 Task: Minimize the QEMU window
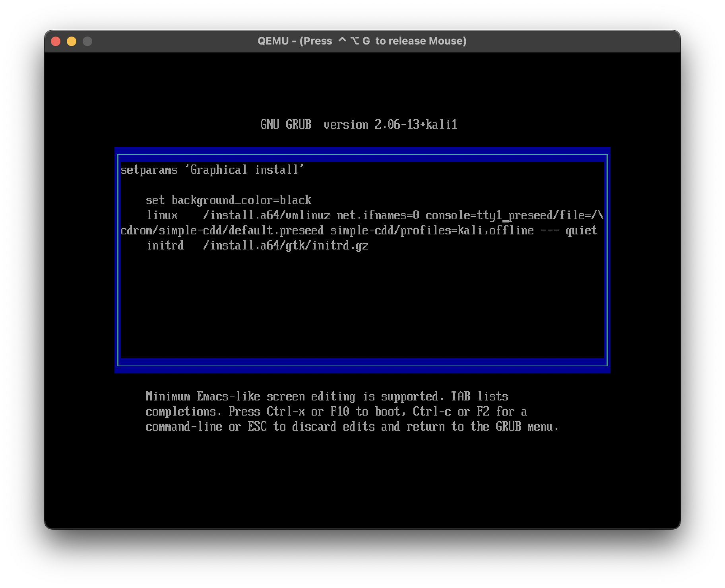pyautogui.click(x=72, y=41)
